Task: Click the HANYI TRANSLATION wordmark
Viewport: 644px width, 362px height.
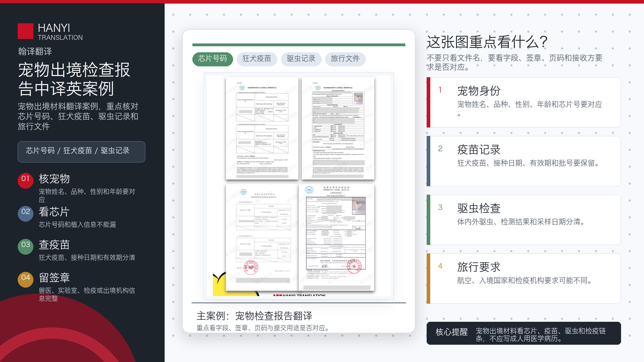Action: click(x=60, y=31)
